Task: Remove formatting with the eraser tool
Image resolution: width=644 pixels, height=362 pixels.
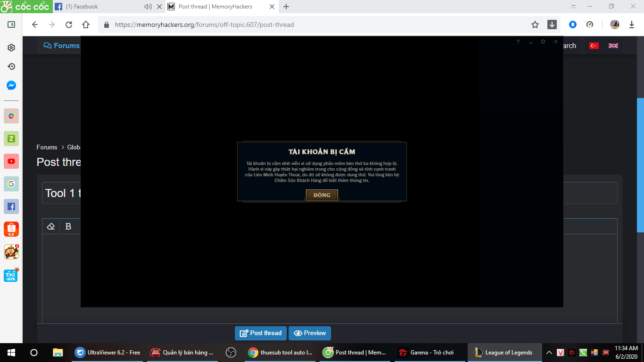Action: 51,226
